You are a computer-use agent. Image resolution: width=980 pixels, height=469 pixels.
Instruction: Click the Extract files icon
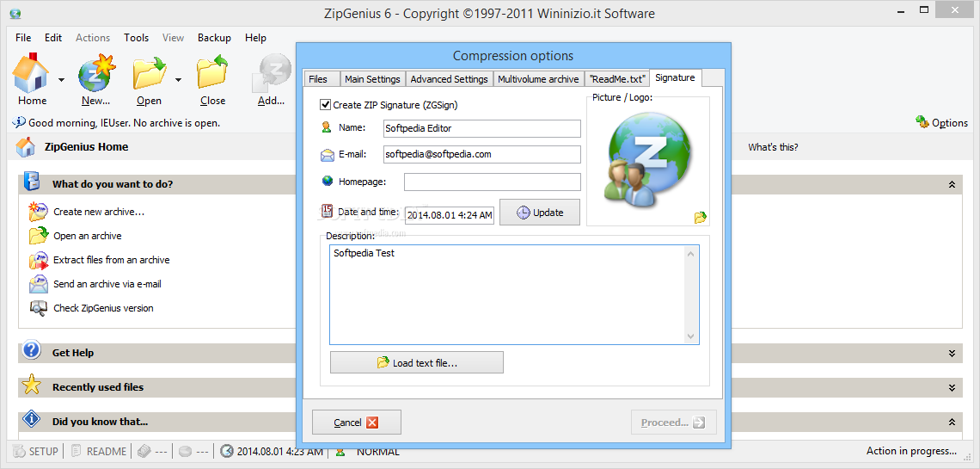[38, 260]
